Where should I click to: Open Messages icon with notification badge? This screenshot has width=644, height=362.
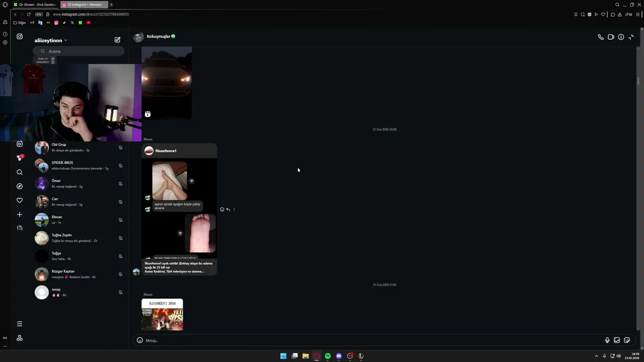20,157
